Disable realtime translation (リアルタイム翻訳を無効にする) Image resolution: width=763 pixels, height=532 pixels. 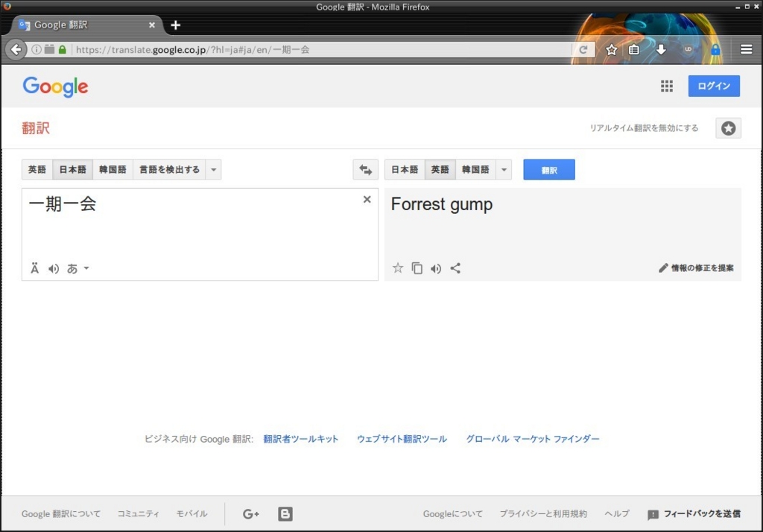(x=644, y=128)
